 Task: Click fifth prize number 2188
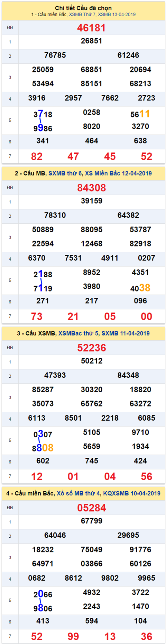pyautogui.click(x=43, y=274)
